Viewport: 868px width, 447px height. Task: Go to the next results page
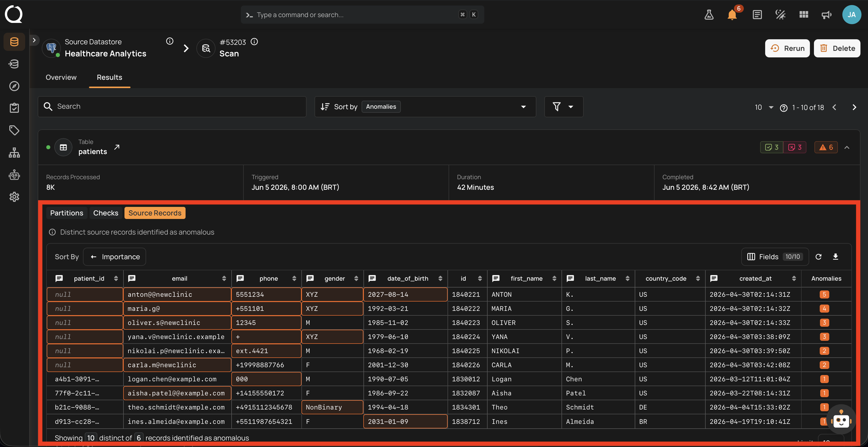pyautogui.click(x=854, y=107)
